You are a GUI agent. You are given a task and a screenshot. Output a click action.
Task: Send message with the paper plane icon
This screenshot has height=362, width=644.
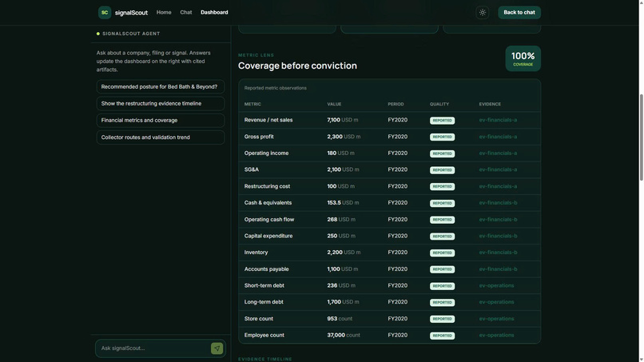click(217, 348)
